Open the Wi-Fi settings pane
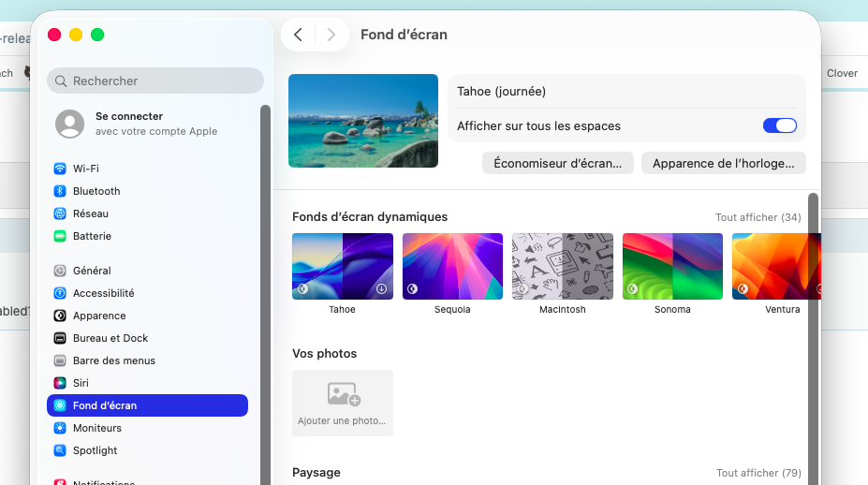 click(x=147, y=169)
